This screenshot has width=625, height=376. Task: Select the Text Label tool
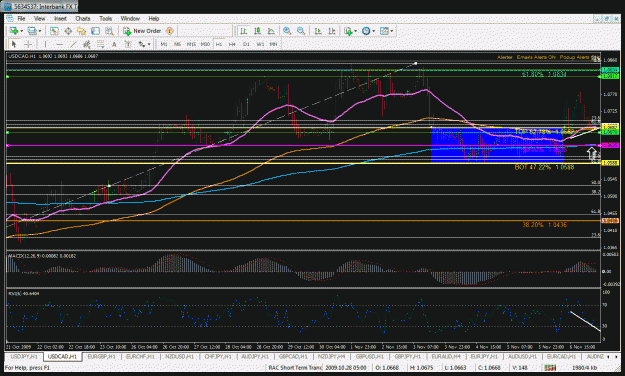pos(128,44)
